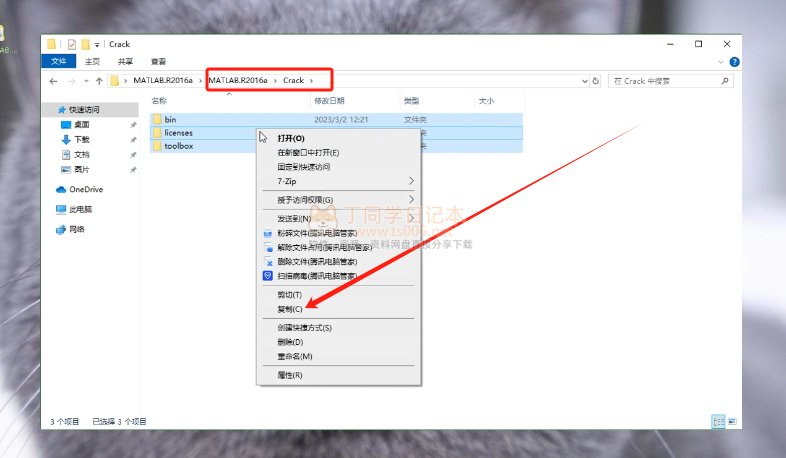Click first MATLAB.R2016a breadcrumb segment
The width and height of the screenshot is (786, 458).
163,80
